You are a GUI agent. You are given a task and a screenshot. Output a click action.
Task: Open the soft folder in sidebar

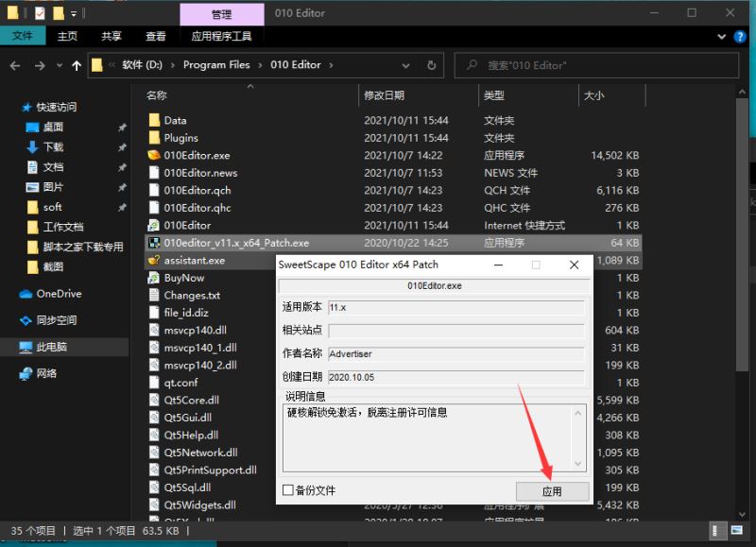click(x=52, y=207)
